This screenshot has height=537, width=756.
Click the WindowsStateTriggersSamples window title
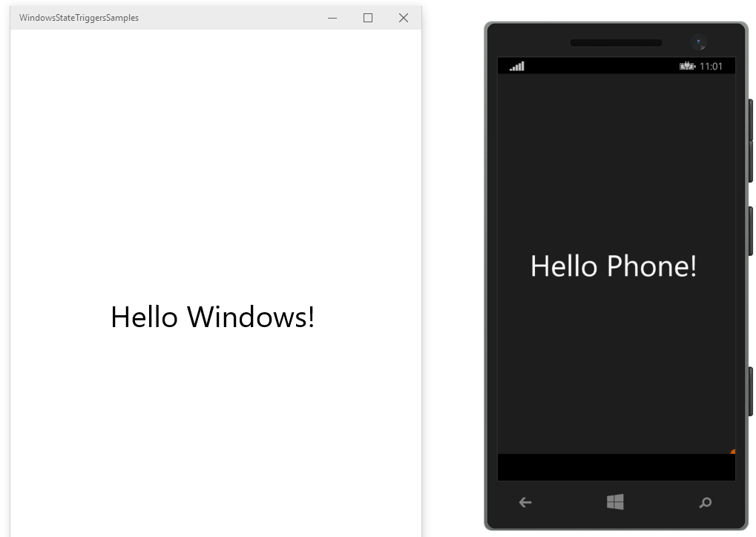tap(79, 18)
